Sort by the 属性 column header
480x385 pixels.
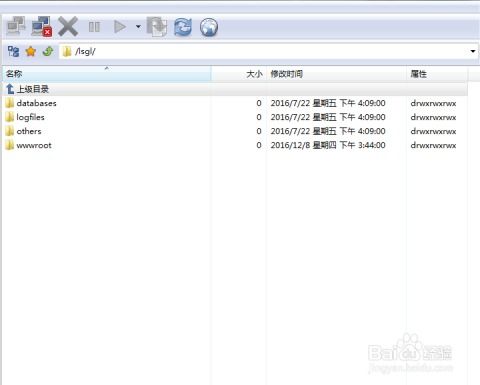[x=437, y=74]
